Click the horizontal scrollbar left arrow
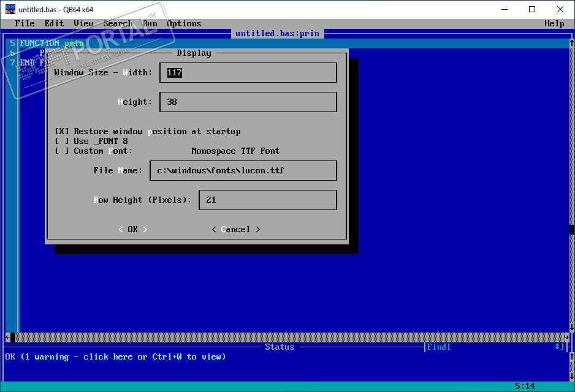575x392 pixels. [8, 337]
